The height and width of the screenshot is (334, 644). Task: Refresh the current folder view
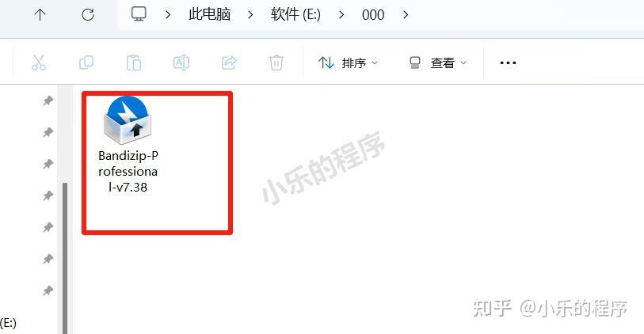(88, 15)
